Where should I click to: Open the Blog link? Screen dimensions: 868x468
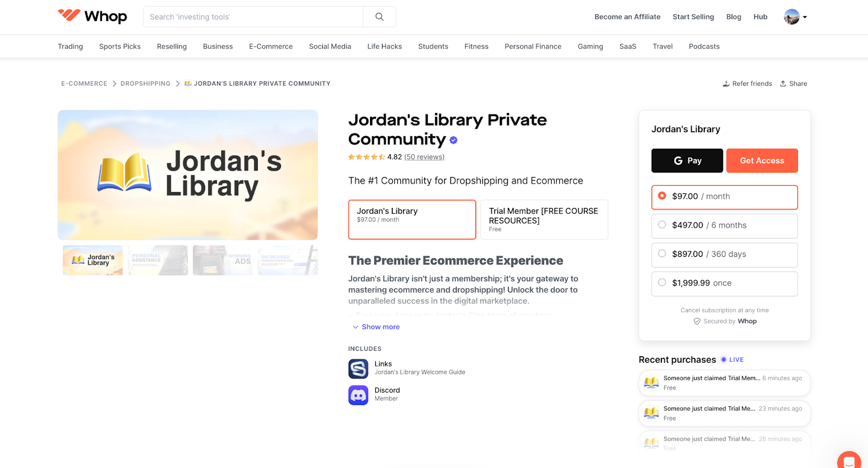[x=733, y=17]
